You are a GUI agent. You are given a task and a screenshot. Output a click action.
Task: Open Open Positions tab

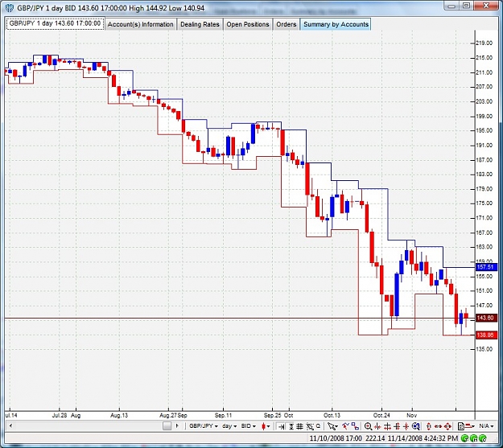tap(248, 24)
